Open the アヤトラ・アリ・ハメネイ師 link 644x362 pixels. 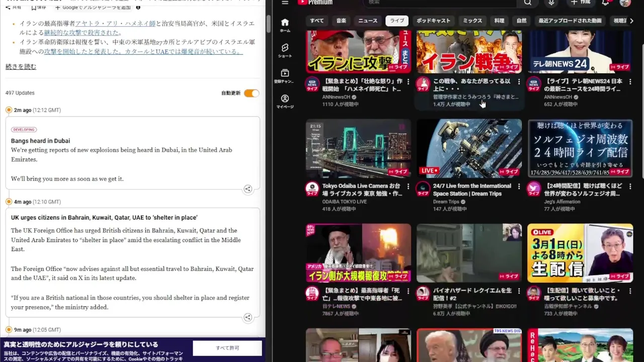(115, 24)
